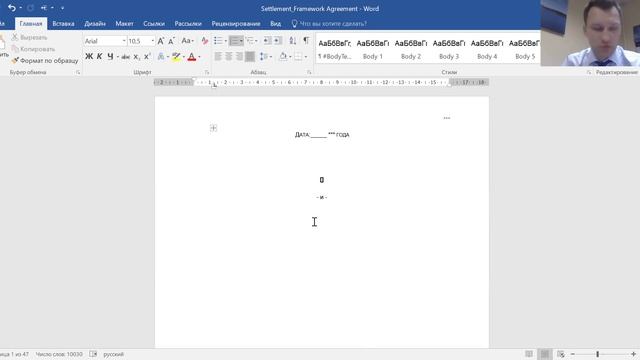Click the Bullets list icon
640x360 pixels.
pos(218,41)
